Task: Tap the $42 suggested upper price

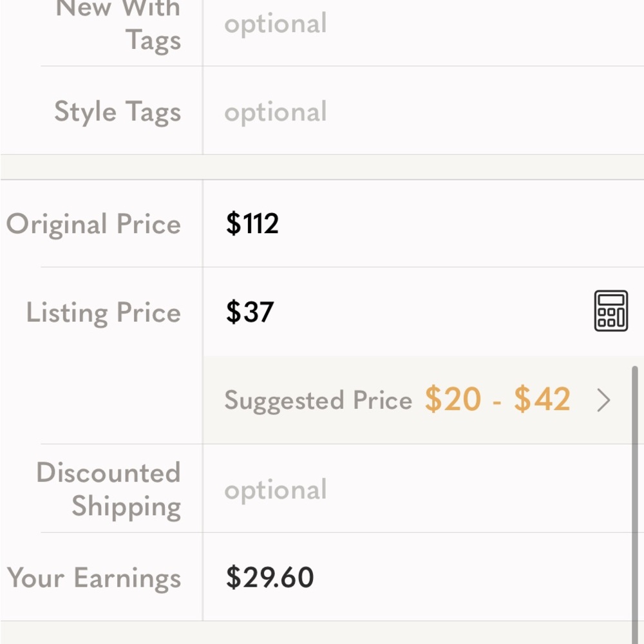Action: 542,400
